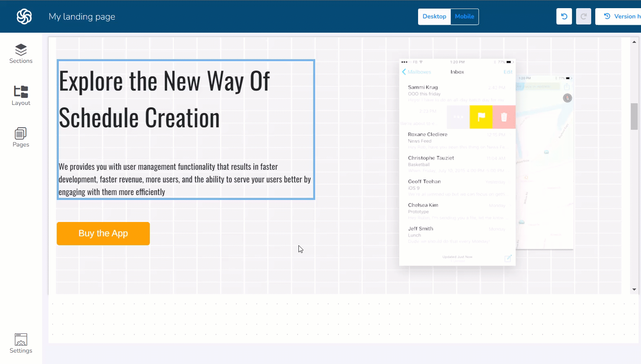Select the Explore the New Way heading
Viewport: 641px width, 364px height.
click(164, 99)
